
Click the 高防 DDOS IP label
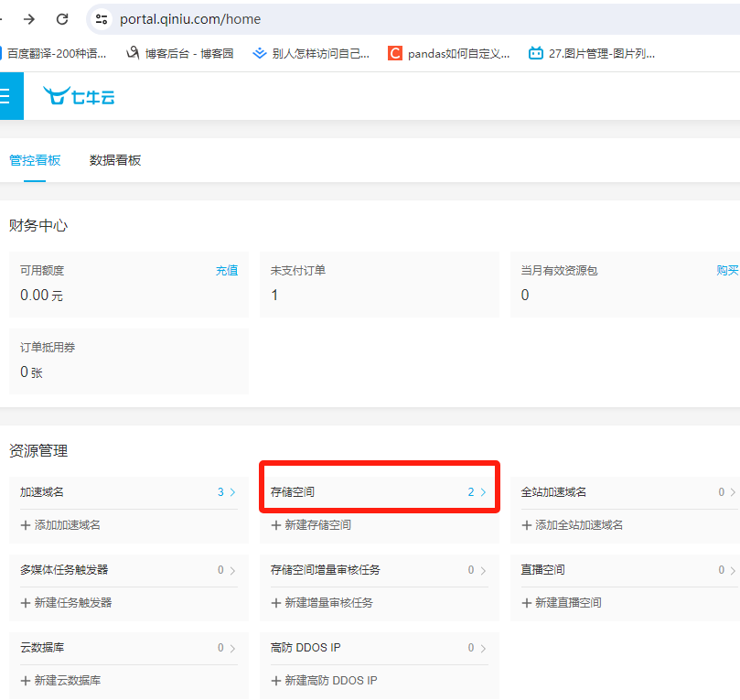pyautogui.click(x=306, y=648)
